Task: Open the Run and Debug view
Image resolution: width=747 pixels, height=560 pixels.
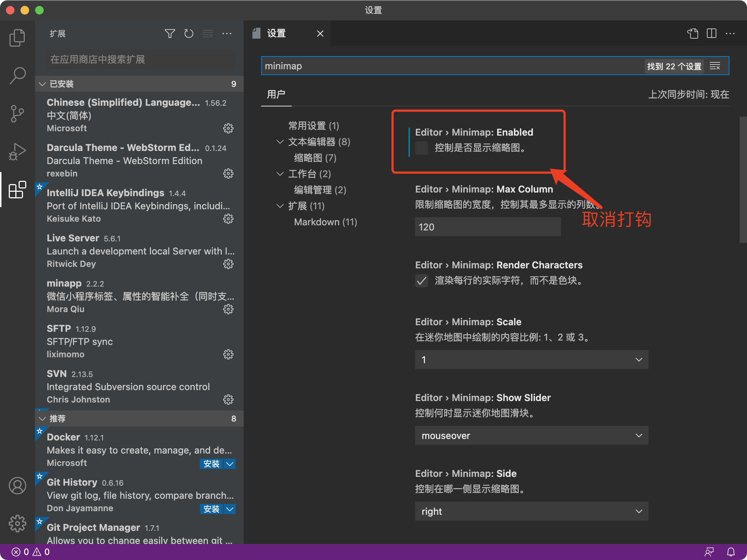Action: 17,151
